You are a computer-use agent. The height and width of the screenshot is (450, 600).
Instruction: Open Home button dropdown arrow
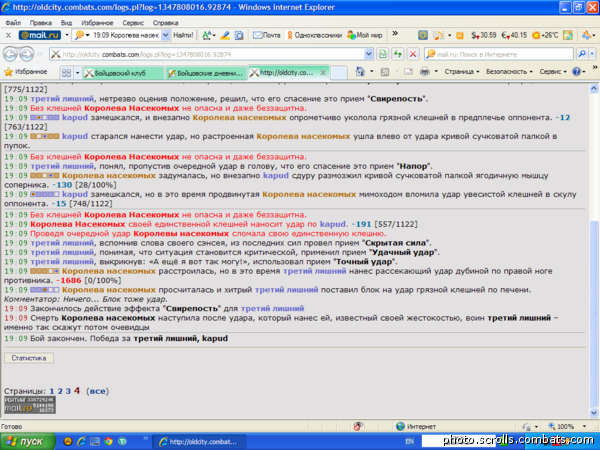[x=371, y=72]
